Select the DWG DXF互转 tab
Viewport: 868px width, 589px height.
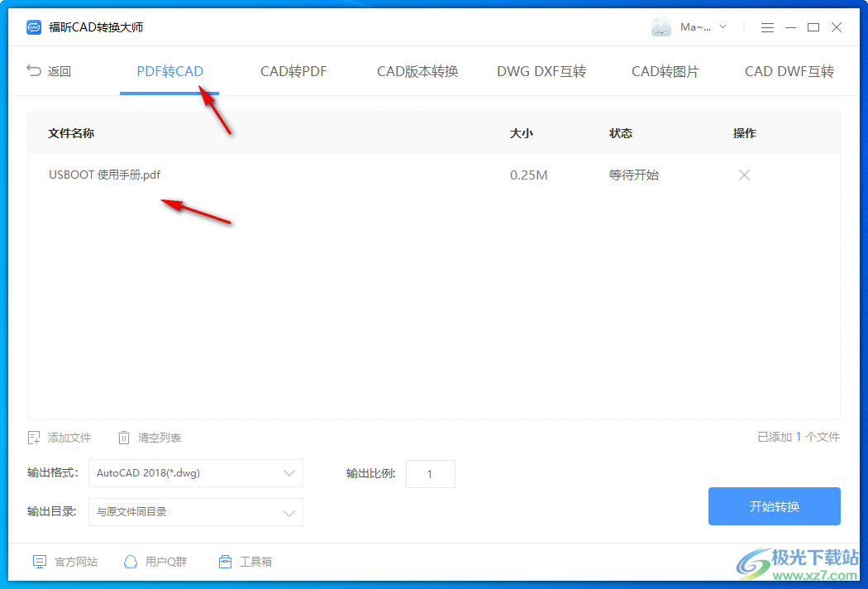tap(541, 71)
